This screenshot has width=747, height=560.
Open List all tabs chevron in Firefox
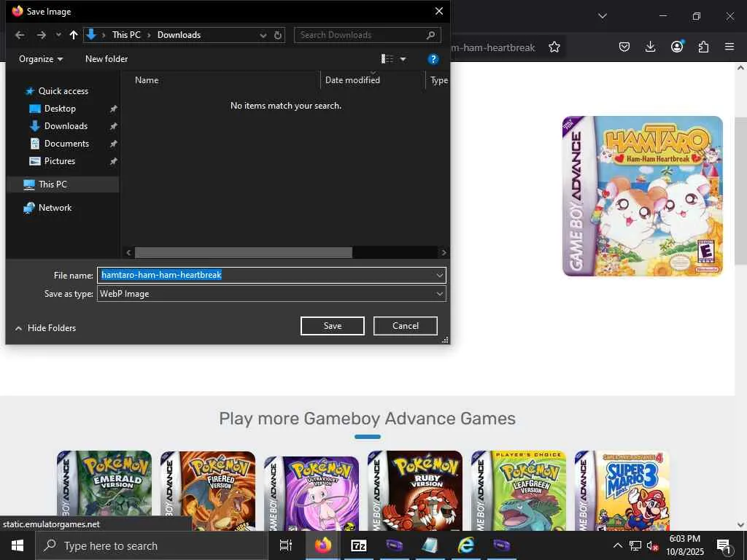click(x=603, y=16)
